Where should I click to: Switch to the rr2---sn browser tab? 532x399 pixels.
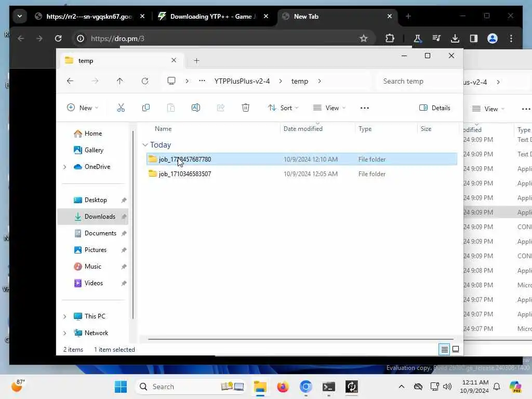click(x=90, y=16)
